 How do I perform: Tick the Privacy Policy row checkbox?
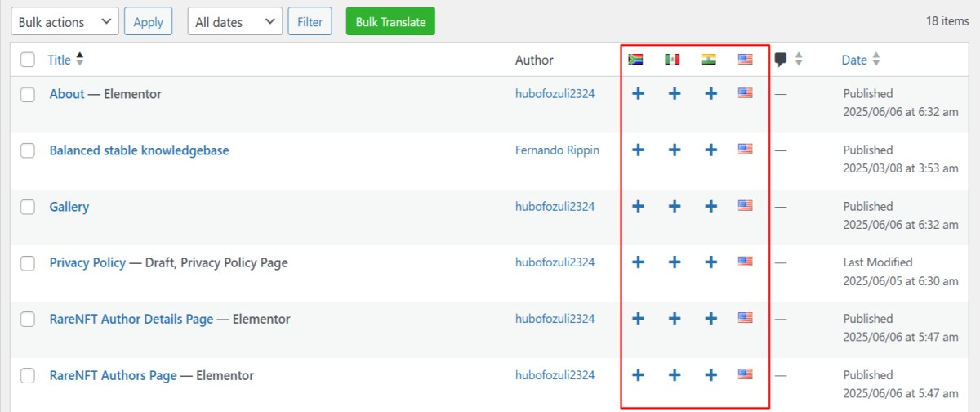(x=28, y=263)
